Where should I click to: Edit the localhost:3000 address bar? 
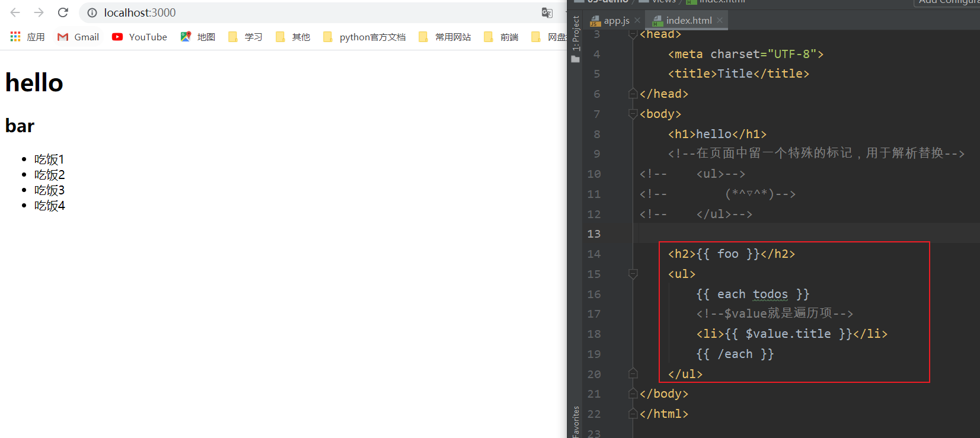320,12
